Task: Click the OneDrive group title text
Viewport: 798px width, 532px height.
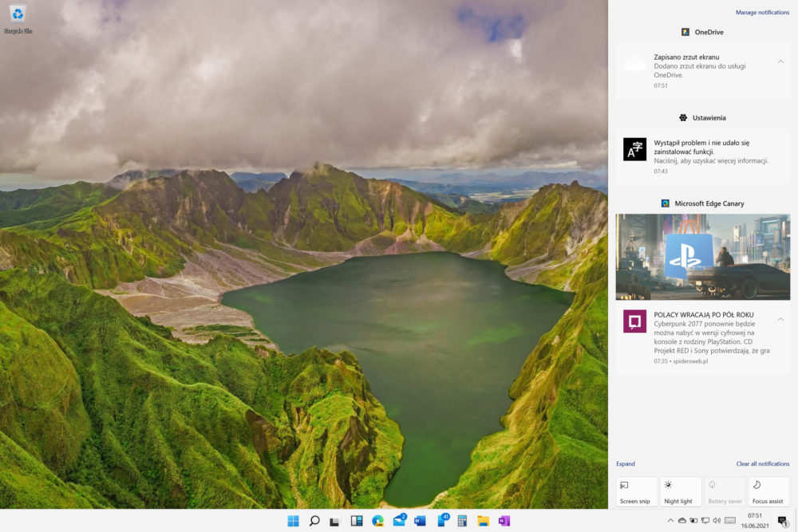Action: click(709, 32)
